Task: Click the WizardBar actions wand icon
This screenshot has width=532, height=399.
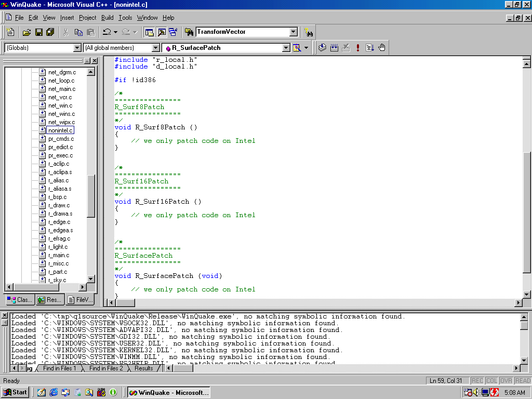Action: click(297, 48)
